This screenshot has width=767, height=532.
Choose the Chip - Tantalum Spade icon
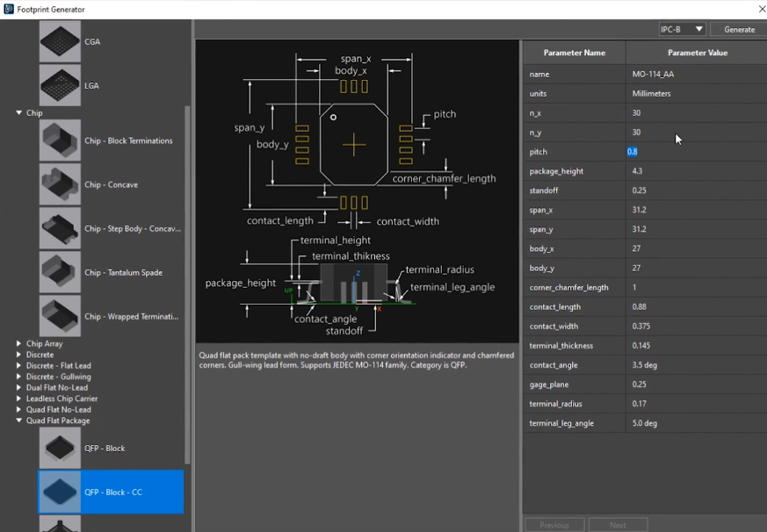(60, 272)
